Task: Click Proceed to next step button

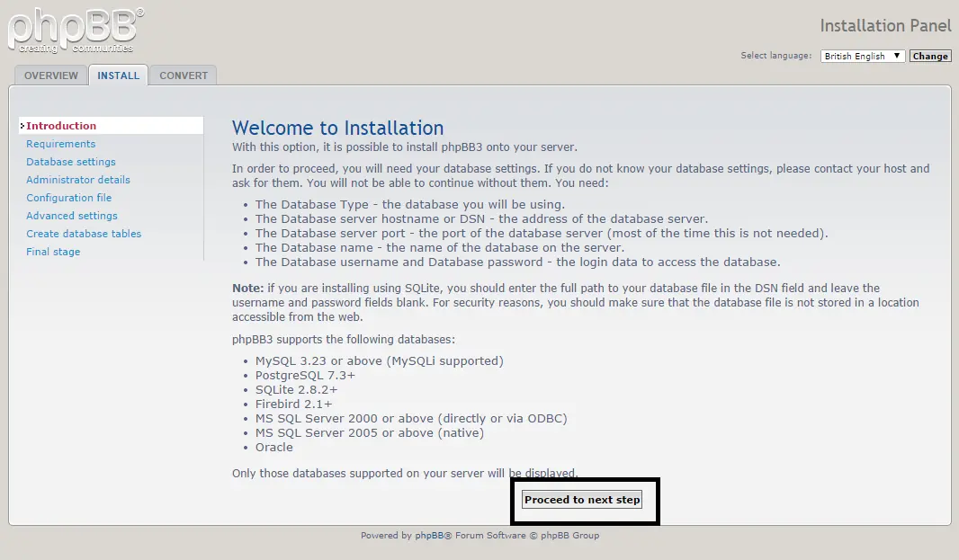Action: [x=582, y=500]
